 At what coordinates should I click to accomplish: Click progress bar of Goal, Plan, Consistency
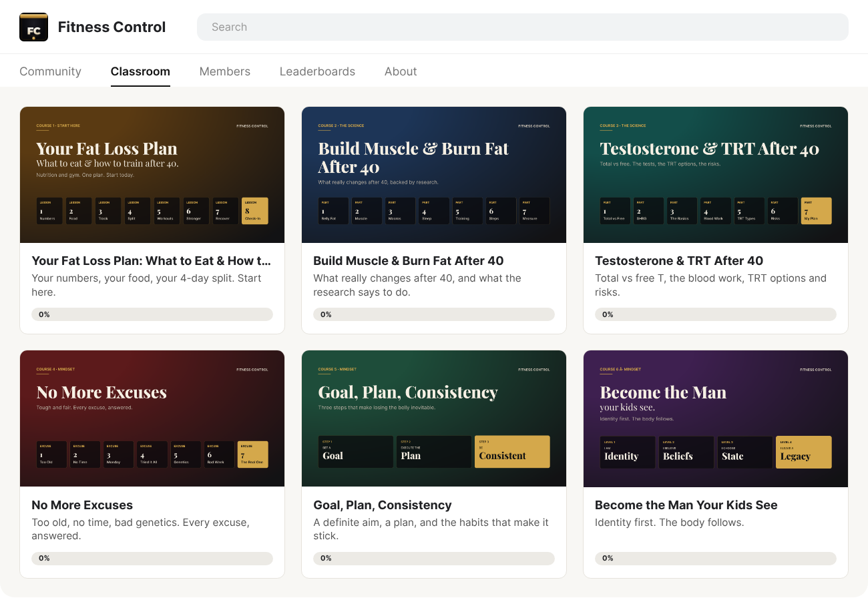[x=434, y=558]
